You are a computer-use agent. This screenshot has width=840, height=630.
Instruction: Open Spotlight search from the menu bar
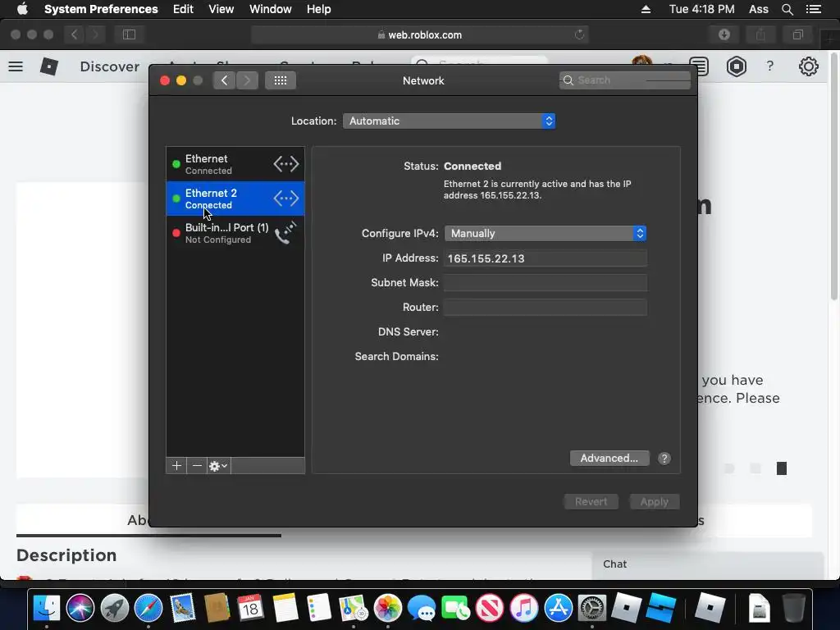tap(787, 9)
